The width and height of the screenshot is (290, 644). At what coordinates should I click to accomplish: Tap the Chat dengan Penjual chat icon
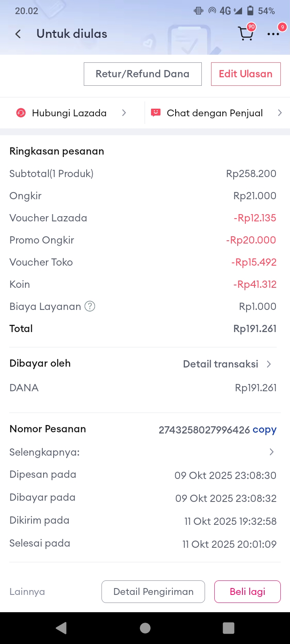pyautogui.click(x=155, y=113)
